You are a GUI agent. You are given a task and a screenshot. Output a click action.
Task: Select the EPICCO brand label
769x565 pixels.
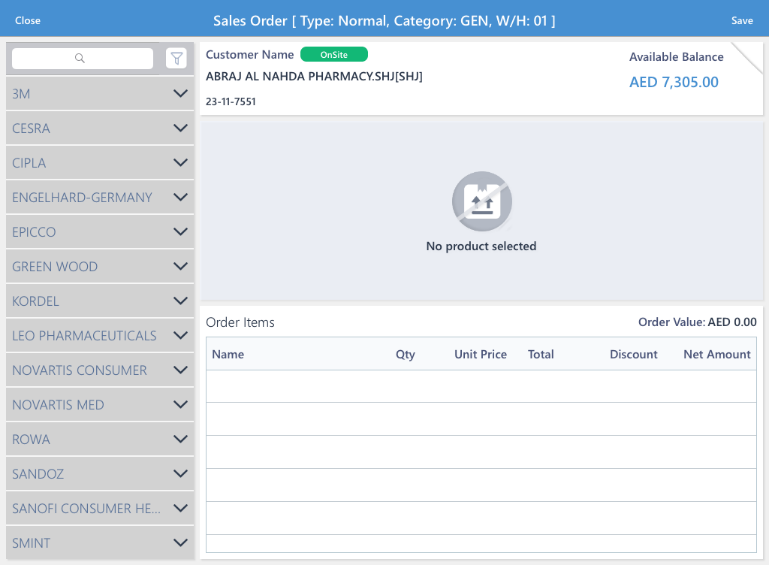tap(34, 232)
